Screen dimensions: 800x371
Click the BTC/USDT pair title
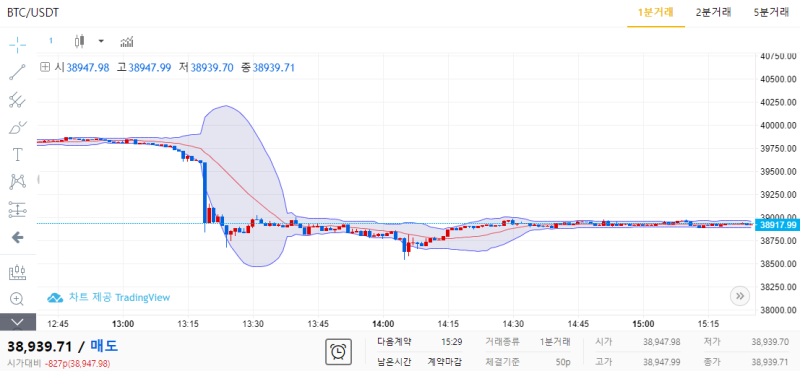pos(33,13)
